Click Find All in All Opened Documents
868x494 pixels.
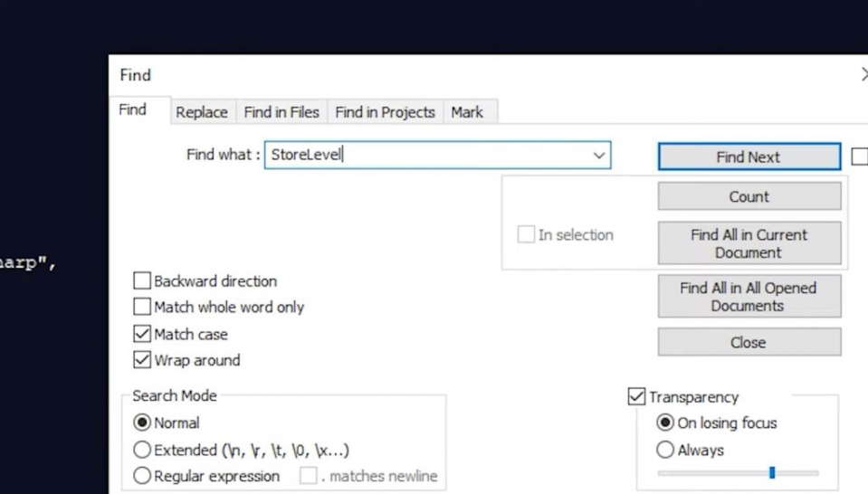(x=749, y=297)
